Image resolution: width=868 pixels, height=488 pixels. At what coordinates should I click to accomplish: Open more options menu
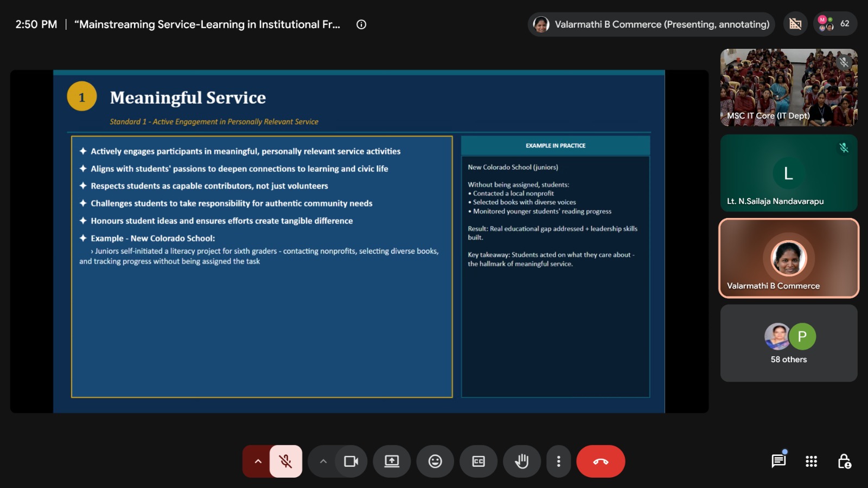(559, 461)
